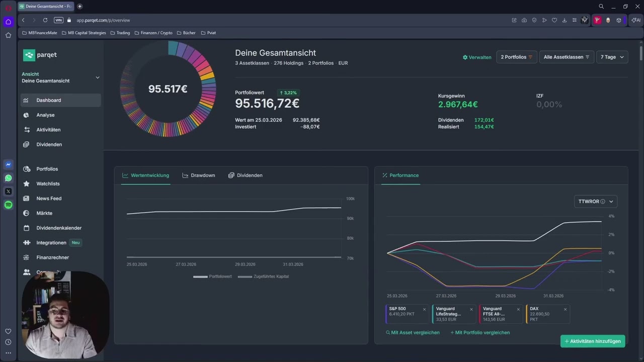Image resolution: width=644 pixels, height=362 pixels.
Task: Toggle the VPN badge in address bar
Action: coord(58,20)
